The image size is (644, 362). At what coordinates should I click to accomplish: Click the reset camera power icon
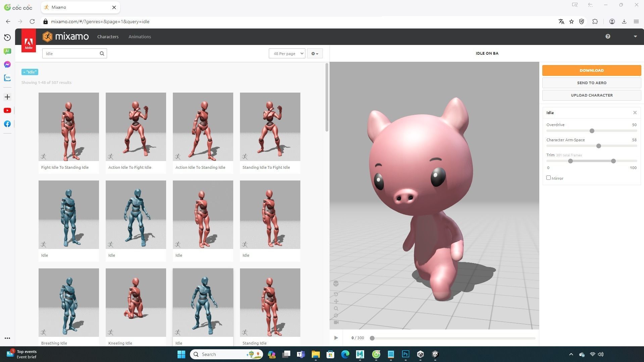click(x=336, y=315)
